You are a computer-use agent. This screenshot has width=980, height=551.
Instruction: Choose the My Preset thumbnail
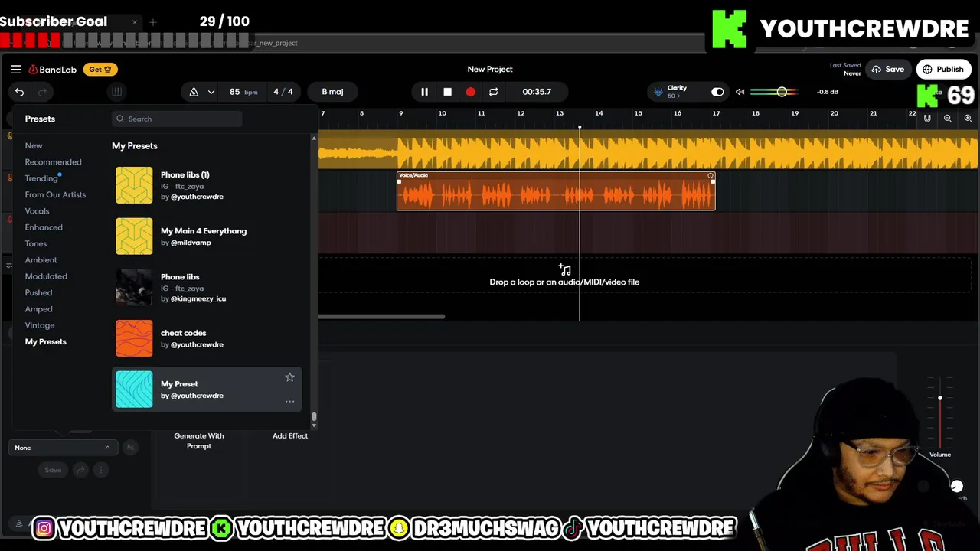click(x=134, y=390)
